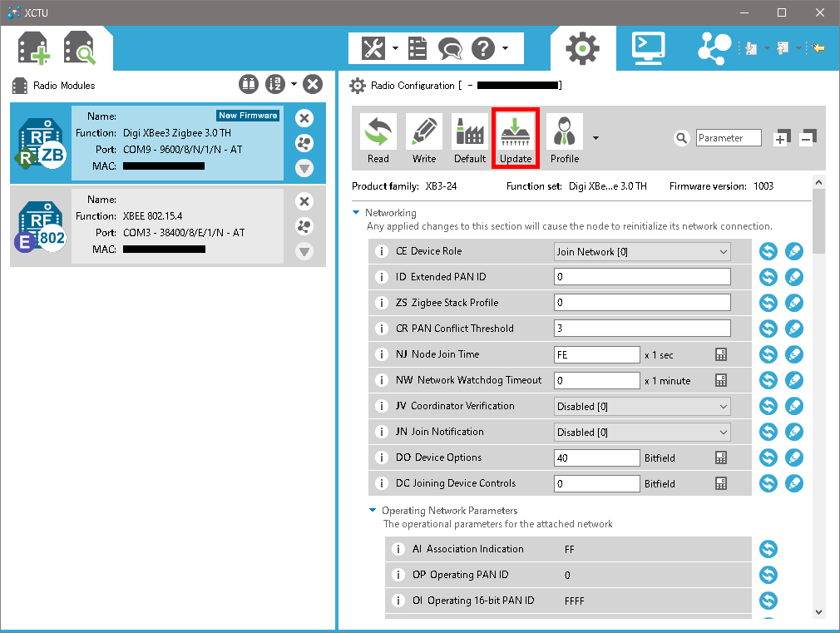Open bitfield calculator for DO Device Options
Screen dimensions: 840x633
721,457
